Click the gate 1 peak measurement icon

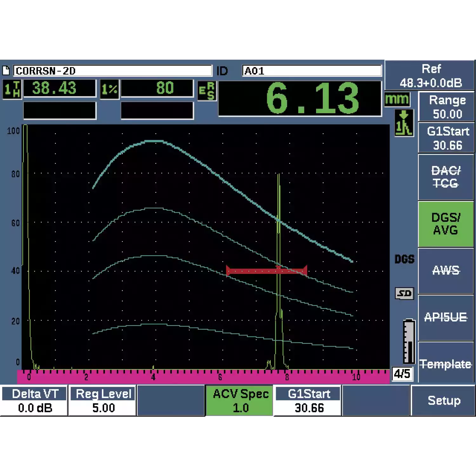click(404, 123)
